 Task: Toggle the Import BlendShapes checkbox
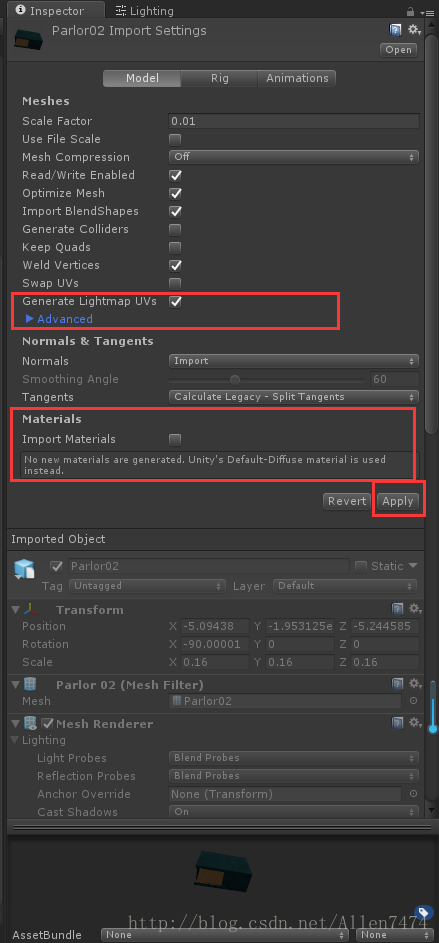pos(175,212)
